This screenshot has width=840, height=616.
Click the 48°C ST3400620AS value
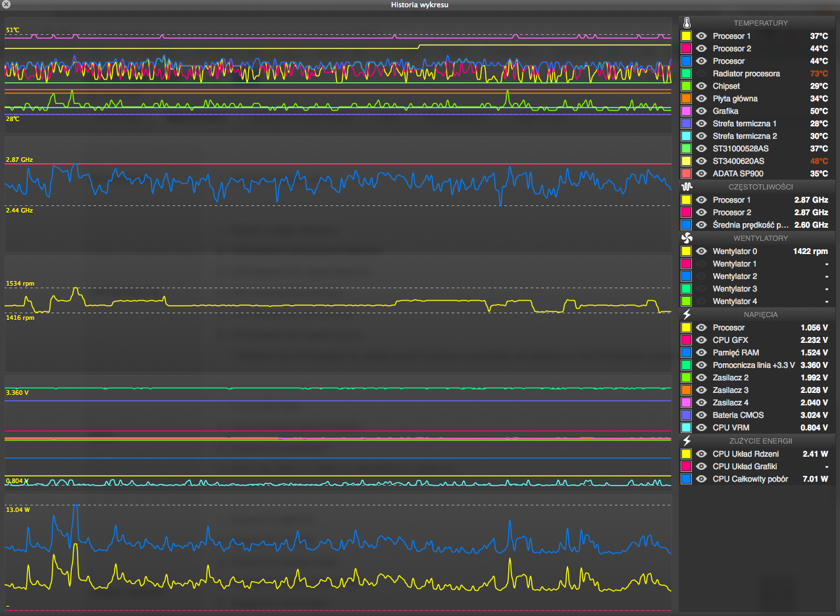click(x=819, y=161)
